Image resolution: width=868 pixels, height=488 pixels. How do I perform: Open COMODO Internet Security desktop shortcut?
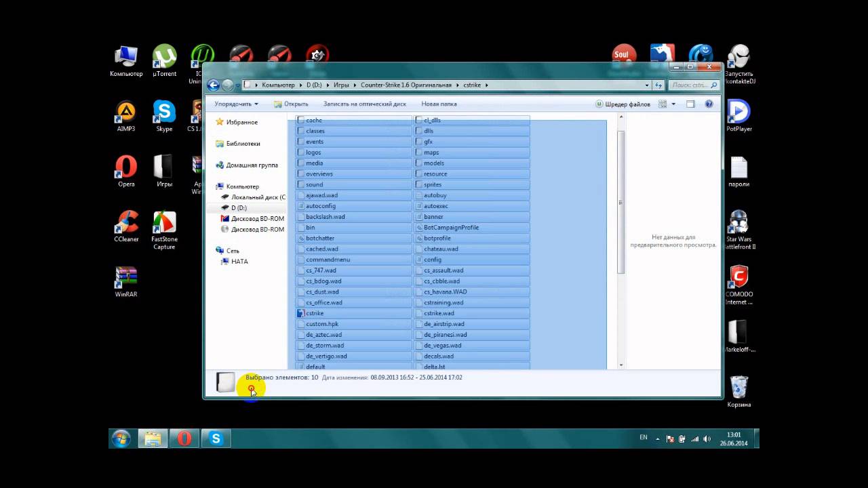click(738, 285)
